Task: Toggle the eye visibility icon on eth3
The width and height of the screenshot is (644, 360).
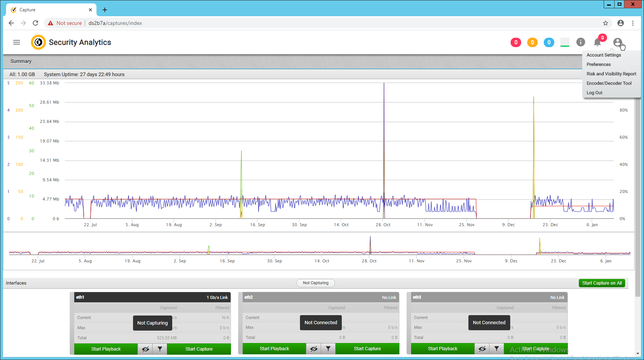Action: pos(482,349)
